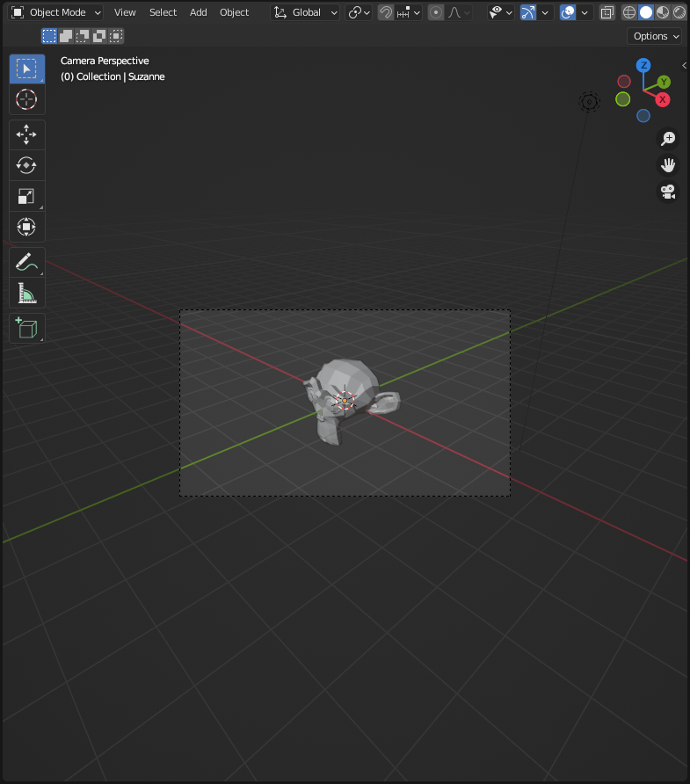Pick the Rotate tool

pos(27,165)
